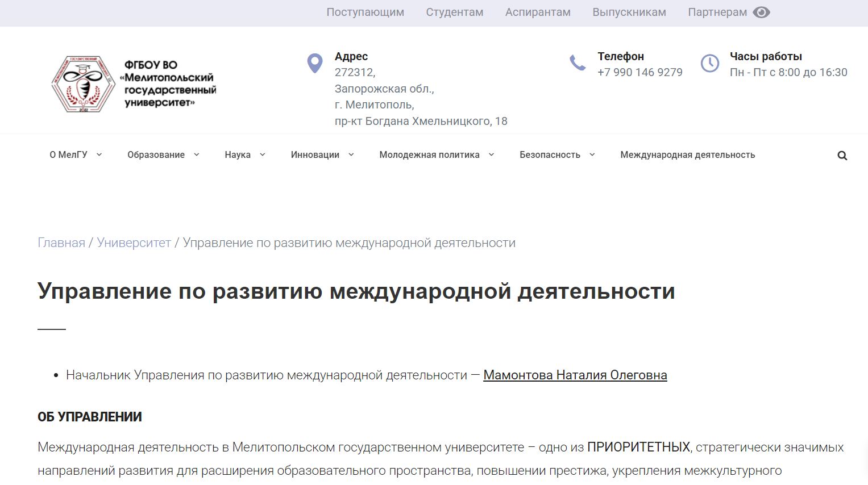Click the clock icon beside Часы работы
The image size is (868, 485).
click(710, 63)
